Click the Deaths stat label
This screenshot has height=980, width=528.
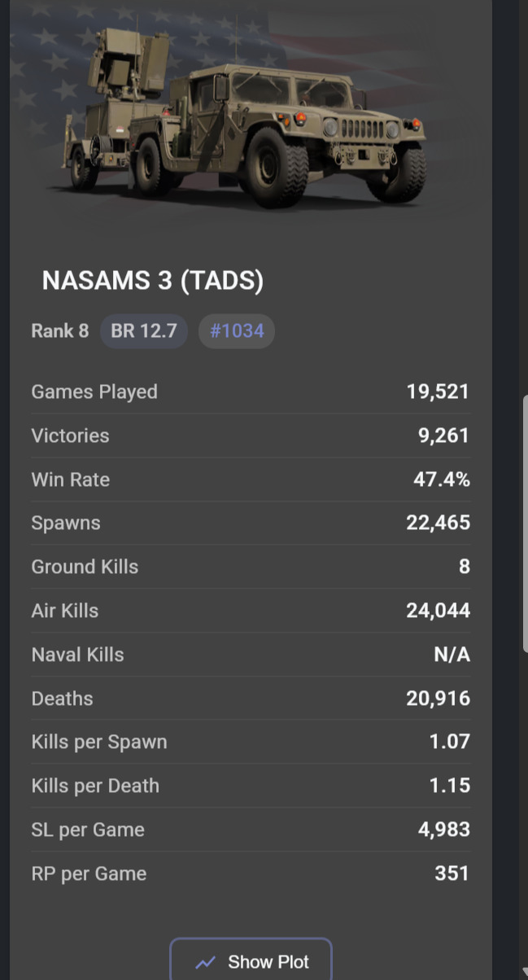[x=62, y=698]
